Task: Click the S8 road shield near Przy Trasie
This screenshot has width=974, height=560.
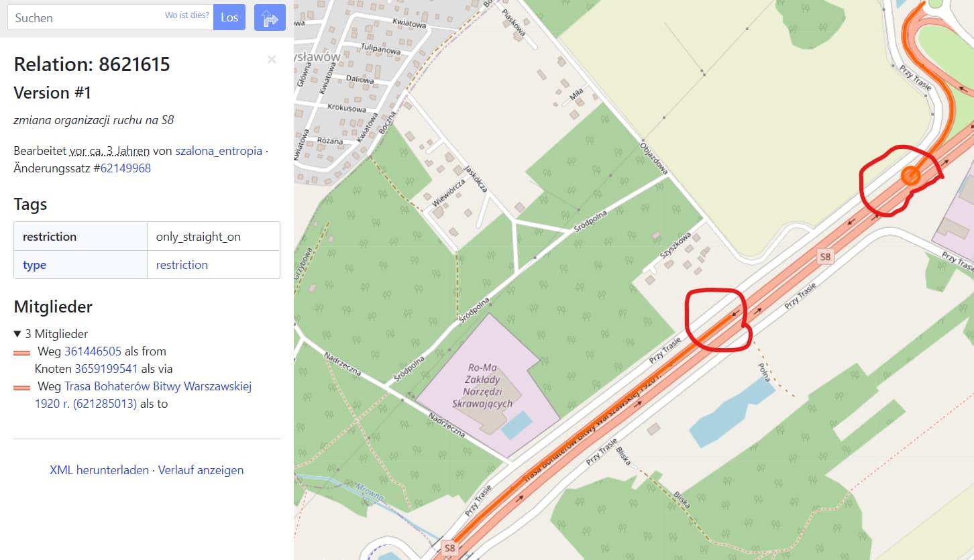Action: pos(825,256)
